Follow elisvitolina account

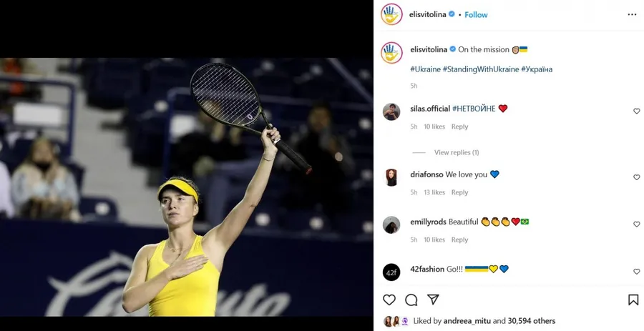476,15
